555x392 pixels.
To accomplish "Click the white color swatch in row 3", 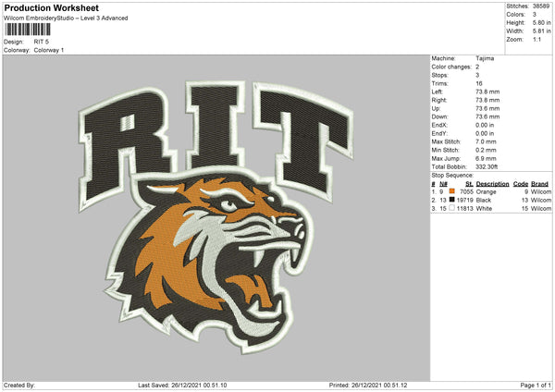I will pos(452,208).
